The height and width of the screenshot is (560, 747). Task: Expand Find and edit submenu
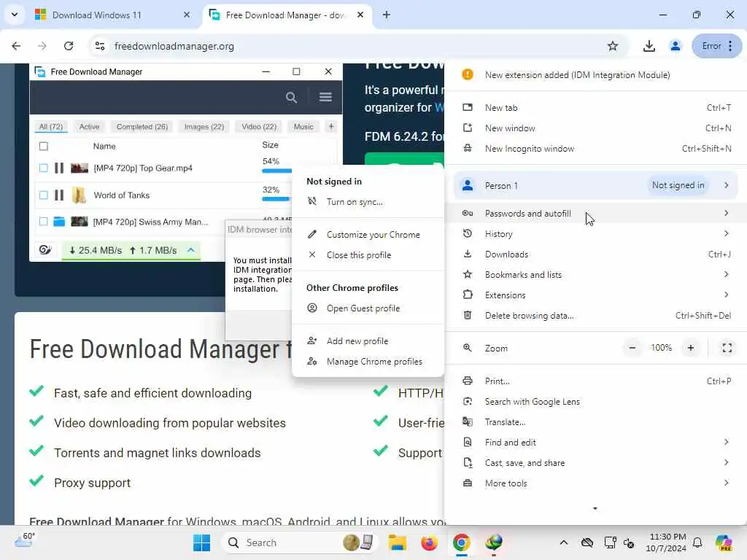(596, 443)
